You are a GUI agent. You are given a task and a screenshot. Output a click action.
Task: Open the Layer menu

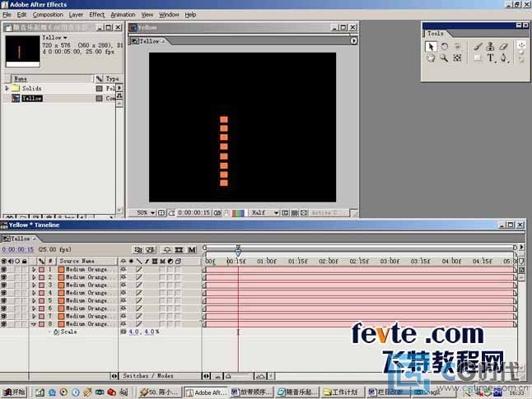tap(76, 15)
